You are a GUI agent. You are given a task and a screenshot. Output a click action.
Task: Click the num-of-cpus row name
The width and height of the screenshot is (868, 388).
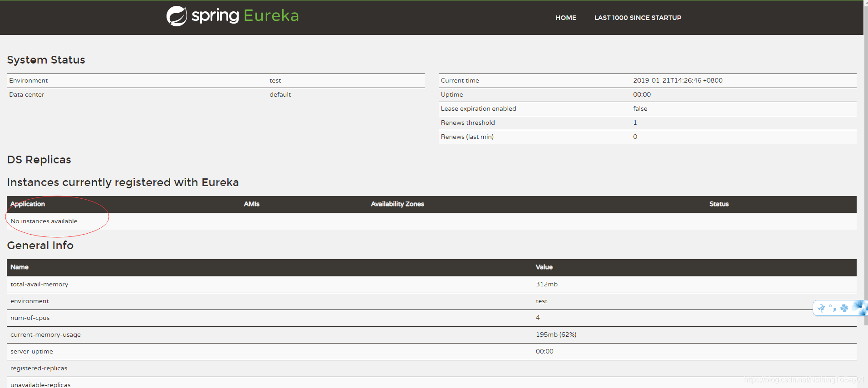click(30, 318)
